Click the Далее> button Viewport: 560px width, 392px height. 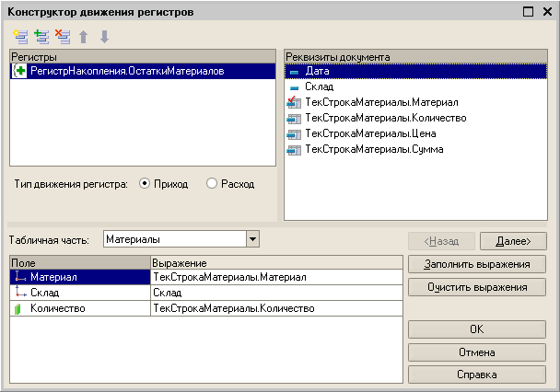(x=513, y=241)
